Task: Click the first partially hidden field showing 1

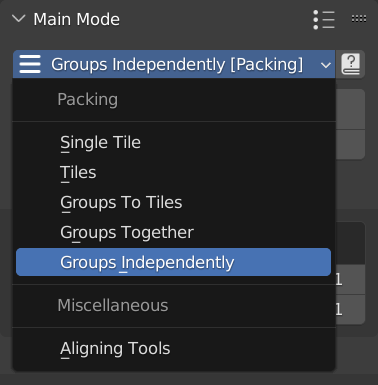Action: (x=350, y=280)
